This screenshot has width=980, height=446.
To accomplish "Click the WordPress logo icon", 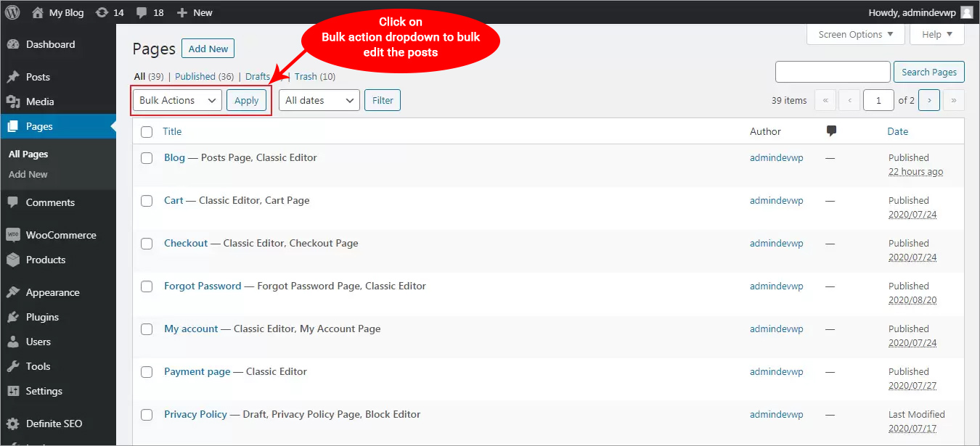I will pos(12,12).
